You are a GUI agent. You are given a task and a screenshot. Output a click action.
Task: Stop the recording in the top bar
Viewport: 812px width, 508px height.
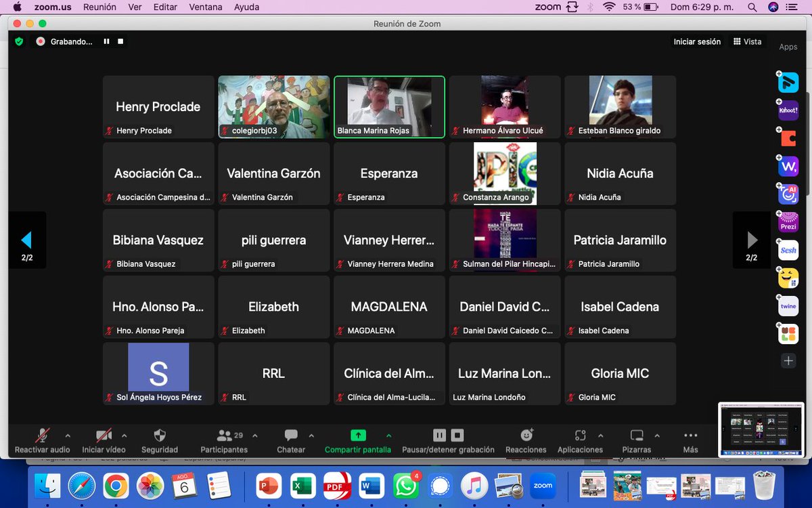[120, 41]
